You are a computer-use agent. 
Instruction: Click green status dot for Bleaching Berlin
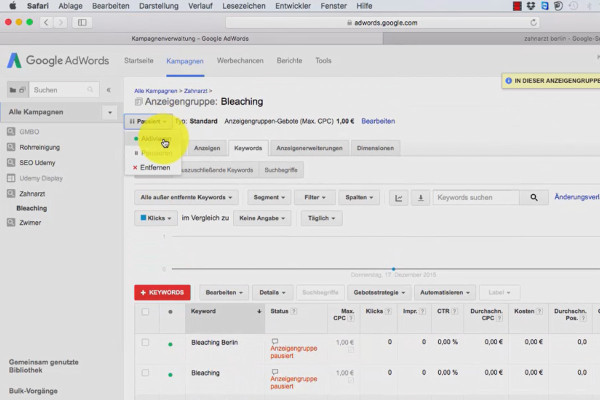[x=170, y=344]
